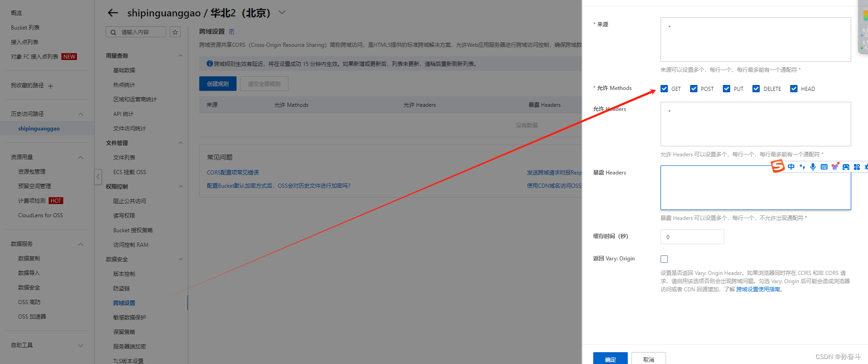The height and width of the screenshot is (364, 868).
Task: Open ECS 挂载 OSS menu item
Action: point(130,172)
